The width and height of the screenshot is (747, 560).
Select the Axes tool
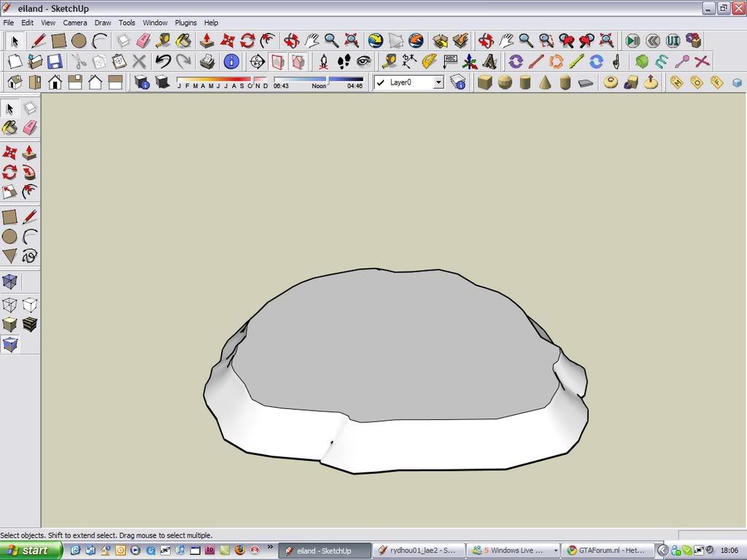tap(470, 61)
